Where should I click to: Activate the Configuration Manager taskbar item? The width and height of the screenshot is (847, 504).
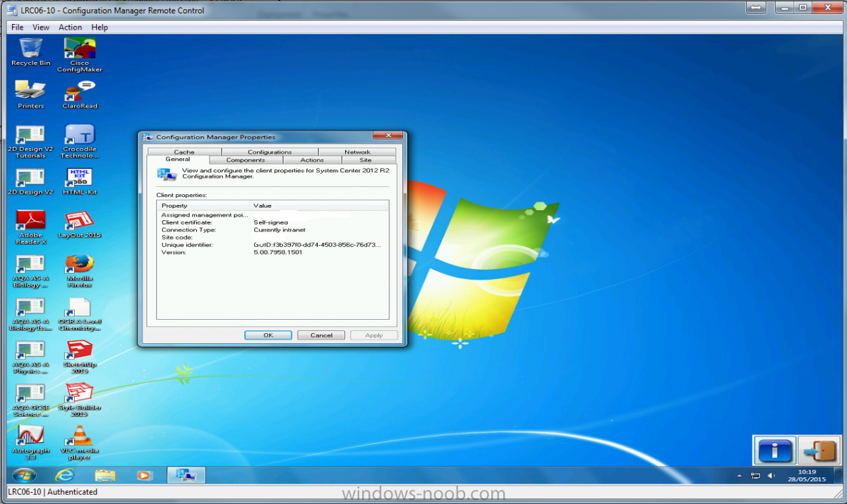186,475
